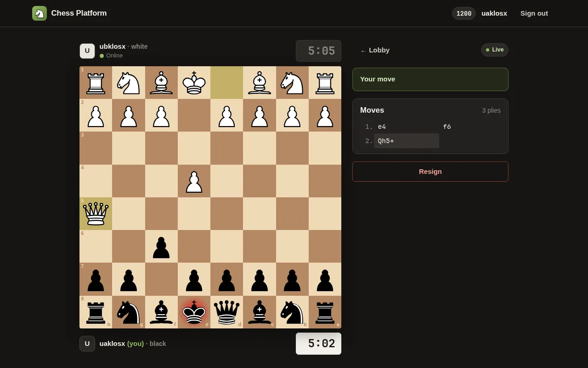
Task: Click the '3 plies' counter
Action: coord(491,110)
